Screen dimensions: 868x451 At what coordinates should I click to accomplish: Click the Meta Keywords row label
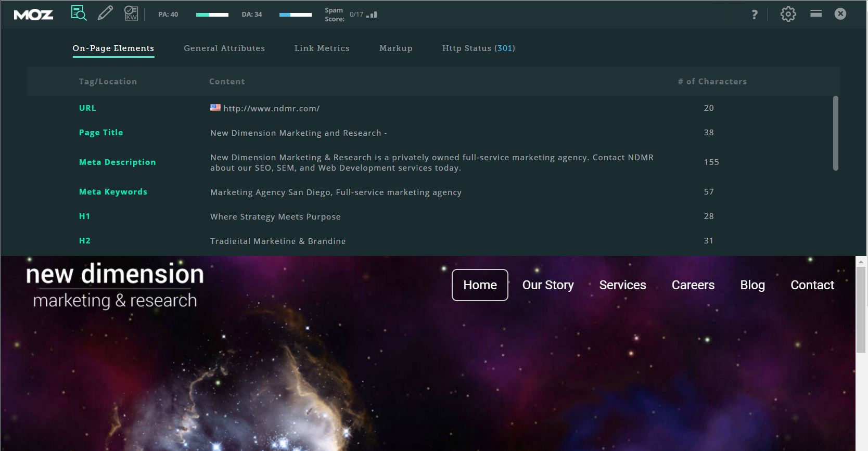(113, 192)
